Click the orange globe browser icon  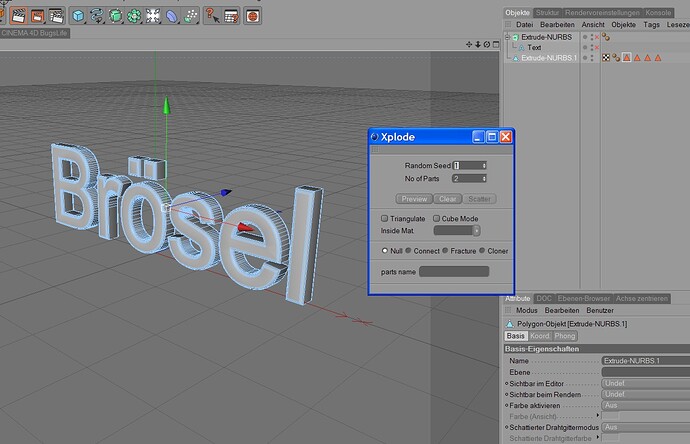(x=253, y=16)
